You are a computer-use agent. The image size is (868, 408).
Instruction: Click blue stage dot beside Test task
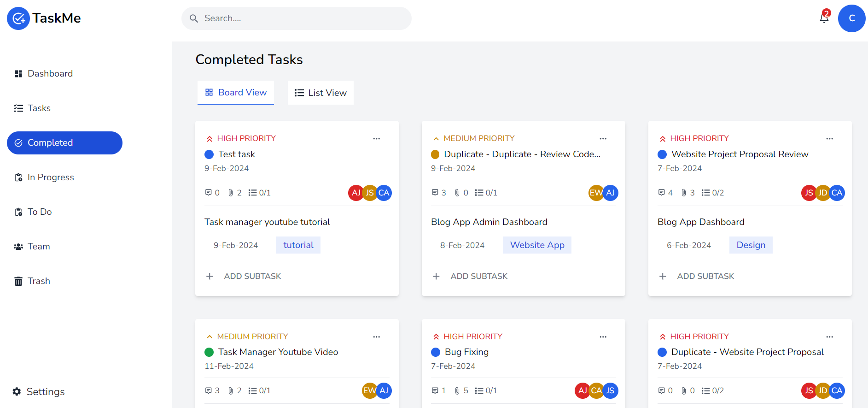[x=209, y=154]
